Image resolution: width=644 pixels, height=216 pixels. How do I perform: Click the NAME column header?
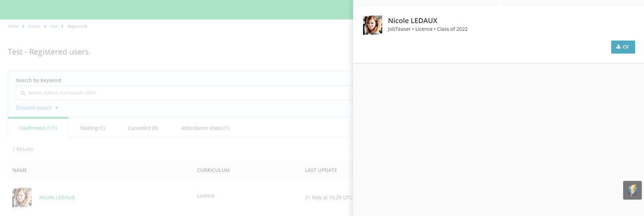click(20, 170)
